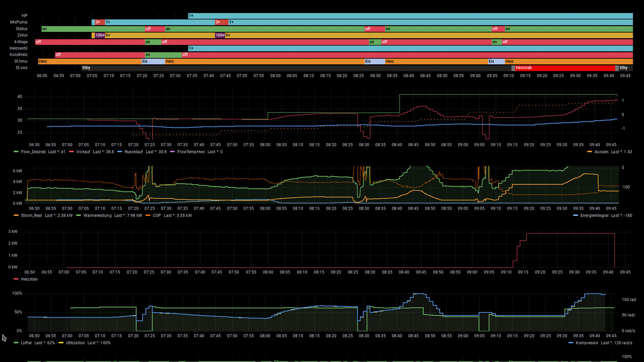Viewport: 644px width, 362px height.
Task: Toggle the EnergieIntegral legend entry
Action: pyautogui.click(x=594, y=215)
